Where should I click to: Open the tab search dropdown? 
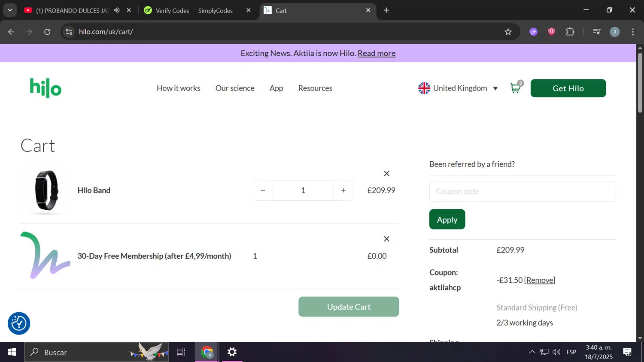pyautogui.click(x=10, y=10)
